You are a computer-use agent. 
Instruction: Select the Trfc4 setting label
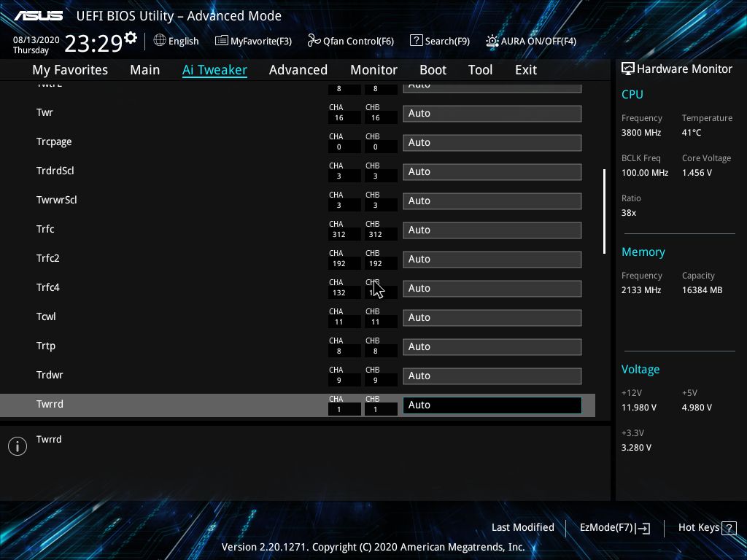(47, 287)
